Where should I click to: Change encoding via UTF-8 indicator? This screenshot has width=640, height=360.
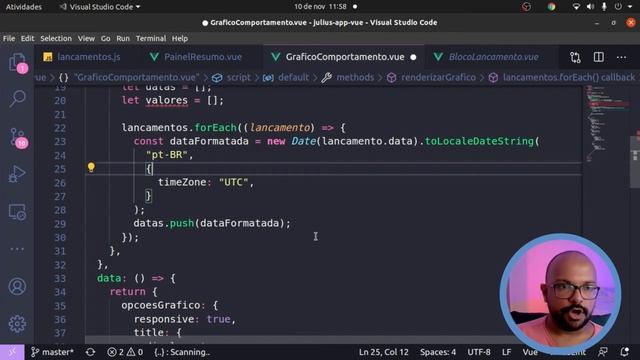pos(479,352)
